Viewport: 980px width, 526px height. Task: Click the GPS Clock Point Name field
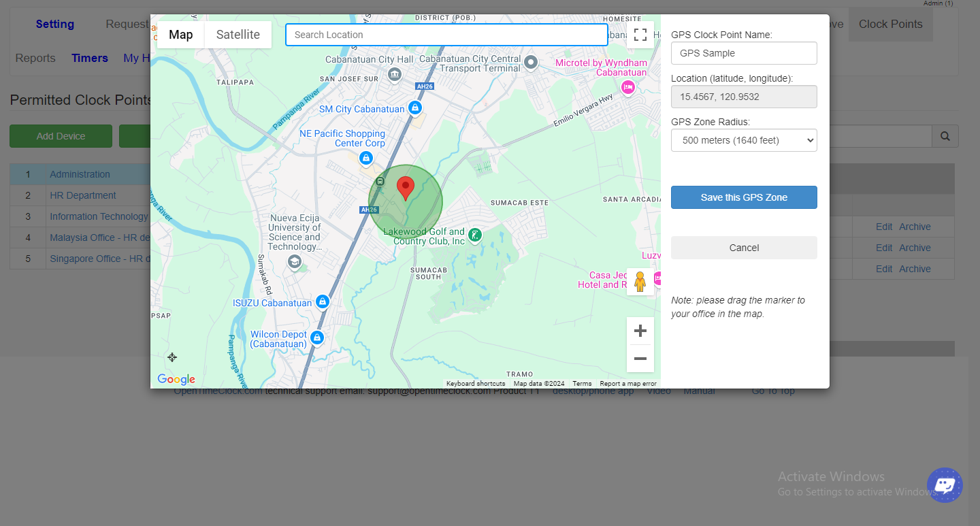744,53
